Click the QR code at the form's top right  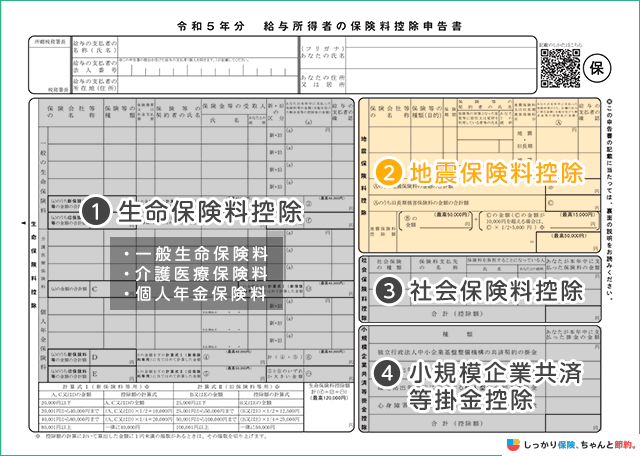(x=560, y=68)
